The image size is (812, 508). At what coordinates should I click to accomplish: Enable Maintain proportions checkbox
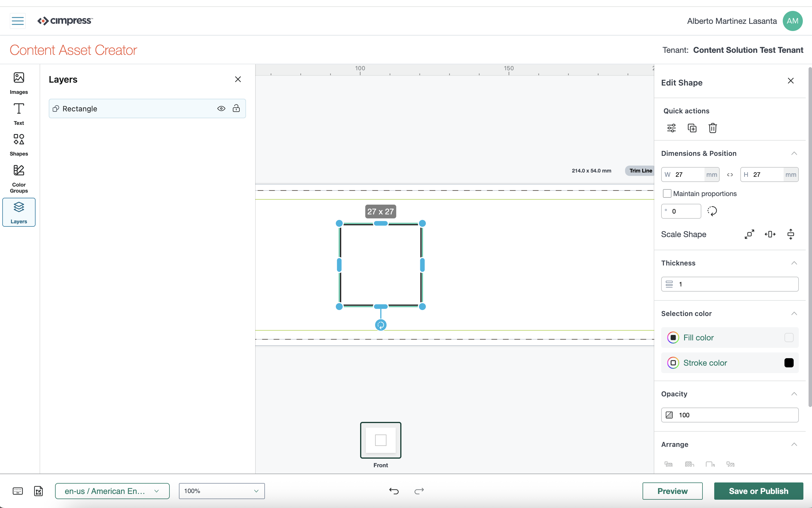tap(667, 193)
